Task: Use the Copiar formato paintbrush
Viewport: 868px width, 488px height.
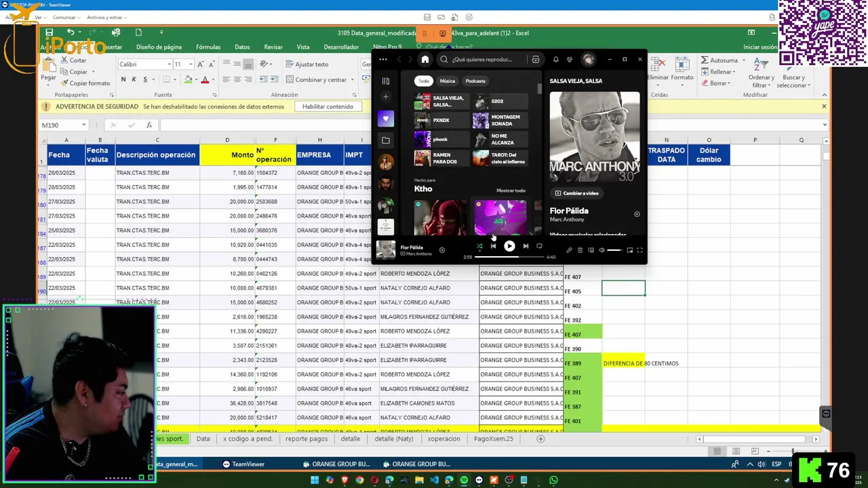Action: point(85,83)
